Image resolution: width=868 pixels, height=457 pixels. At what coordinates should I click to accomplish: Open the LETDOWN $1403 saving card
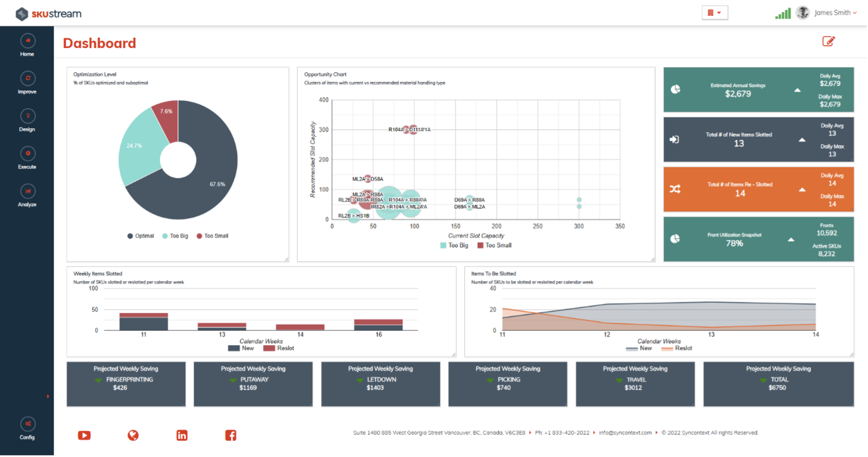(381, 384)
